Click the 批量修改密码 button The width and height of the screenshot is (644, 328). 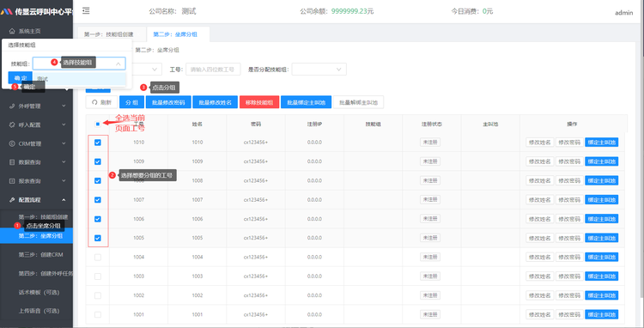168,102
